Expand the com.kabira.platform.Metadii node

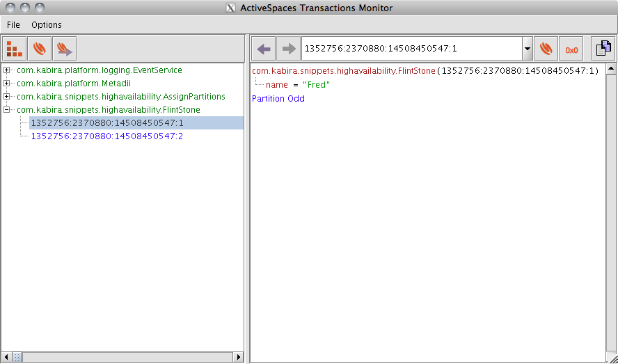[x=7, y=84]
